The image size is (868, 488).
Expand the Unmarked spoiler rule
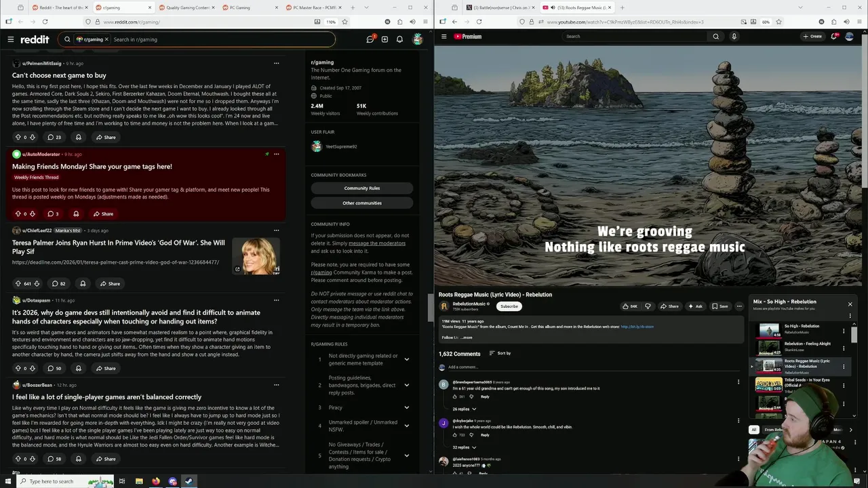click(406, 426)
